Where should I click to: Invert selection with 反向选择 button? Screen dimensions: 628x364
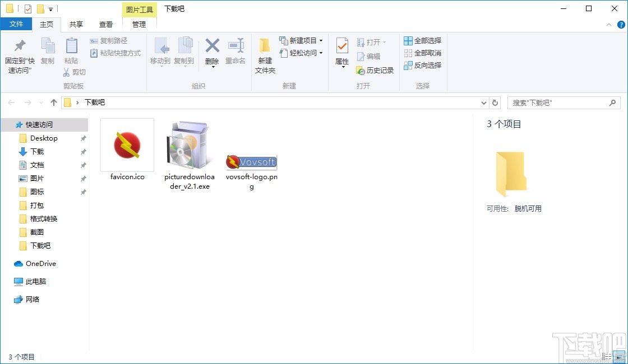click(x=423, y=66)
